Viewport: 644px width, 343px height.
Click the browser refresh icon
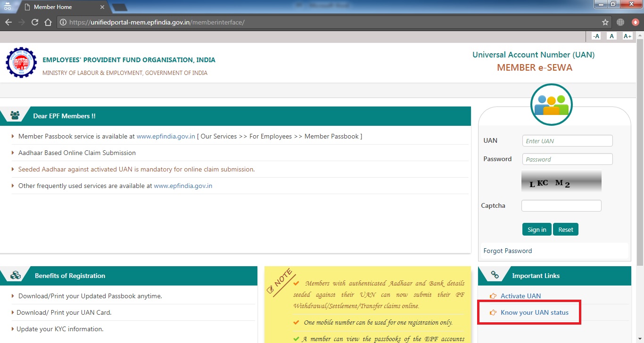point(34,22)
